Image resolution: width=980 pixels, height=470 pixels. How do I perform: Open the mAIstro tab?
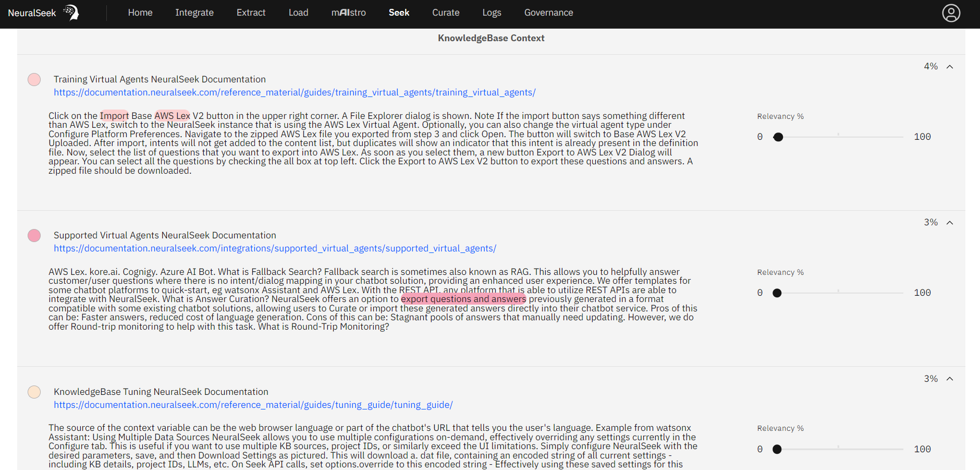(348, 13)
